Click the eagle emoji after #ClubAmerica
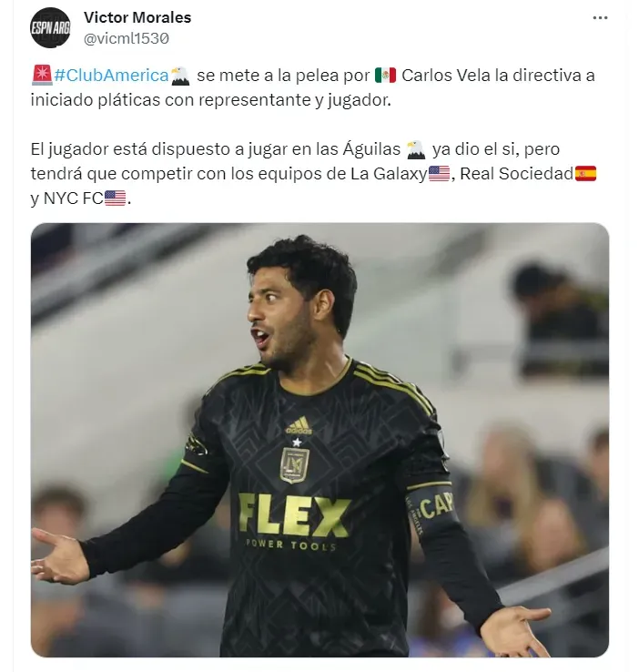This screenshot has height=672, width=639. pyautogui.click(x=180, y=76)
